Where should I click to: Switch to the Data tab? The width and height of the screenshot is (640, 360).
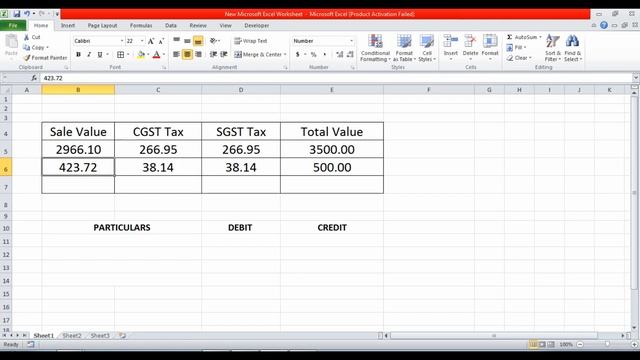(171, 25)
